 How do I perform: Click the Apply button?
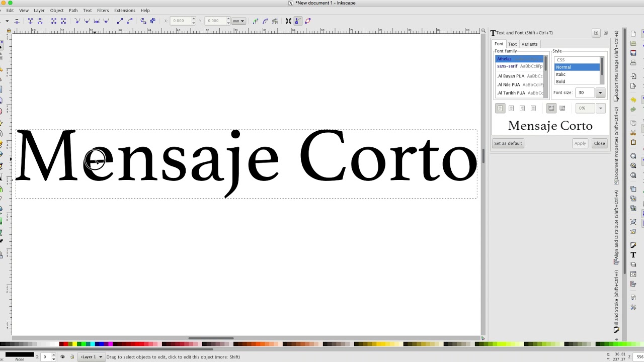(x=580, y=143)
